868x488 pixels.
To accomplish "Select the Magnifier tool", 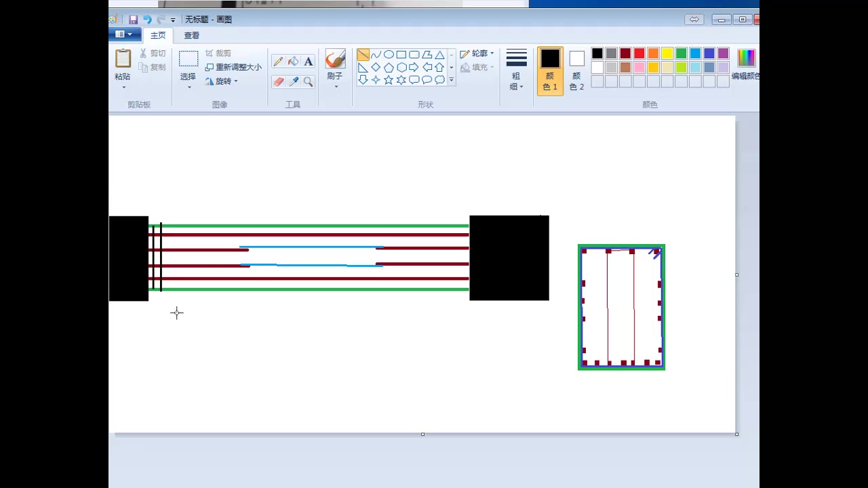I will point(309,82).
